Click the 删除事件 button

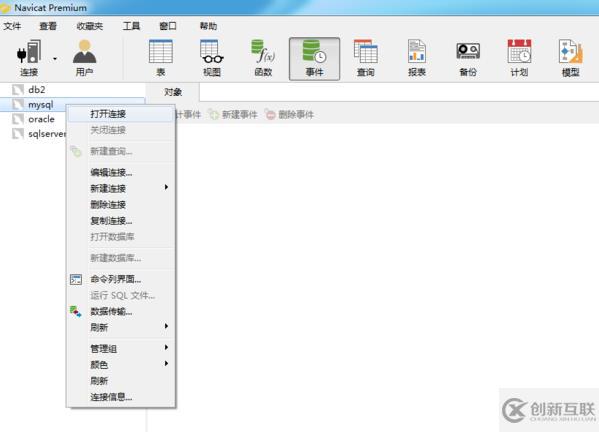coord(289,114)
